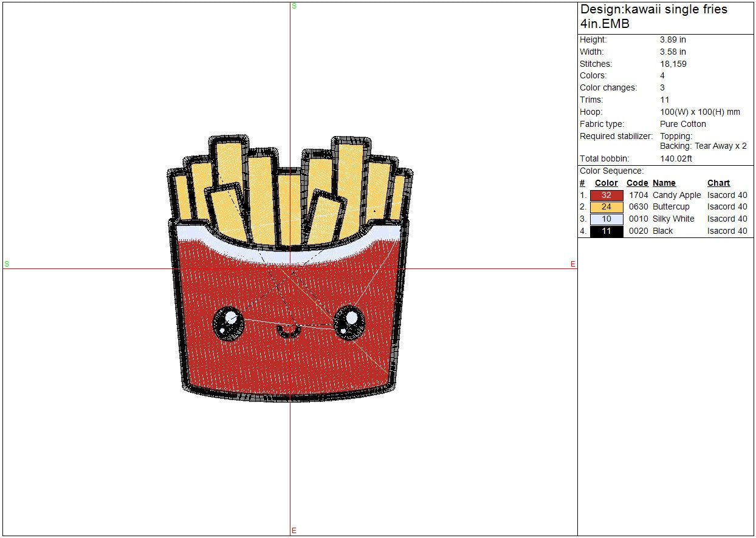Click the left eye of the fries character
The width and height of the screenshot is (756, 538).
tap(229, 322)
